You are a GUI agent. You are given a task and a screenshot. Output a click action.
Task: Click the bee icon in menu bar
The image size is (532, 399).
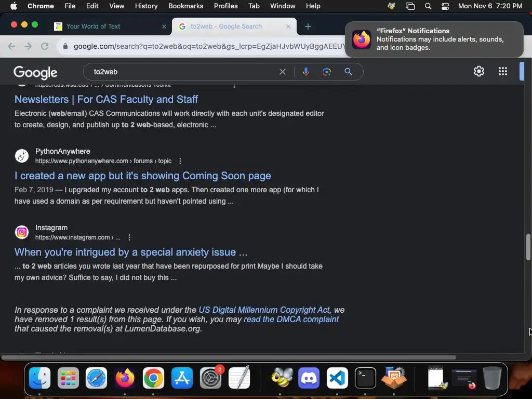coord(392,6)
